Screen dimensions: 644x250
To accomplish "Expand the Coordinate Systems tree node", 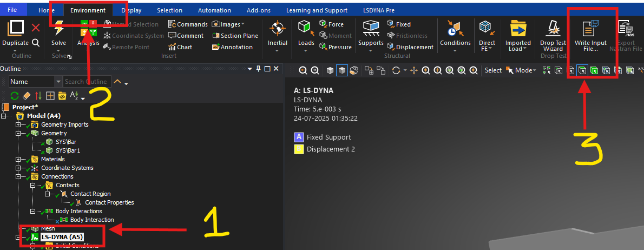I will [x=18, y=168].
